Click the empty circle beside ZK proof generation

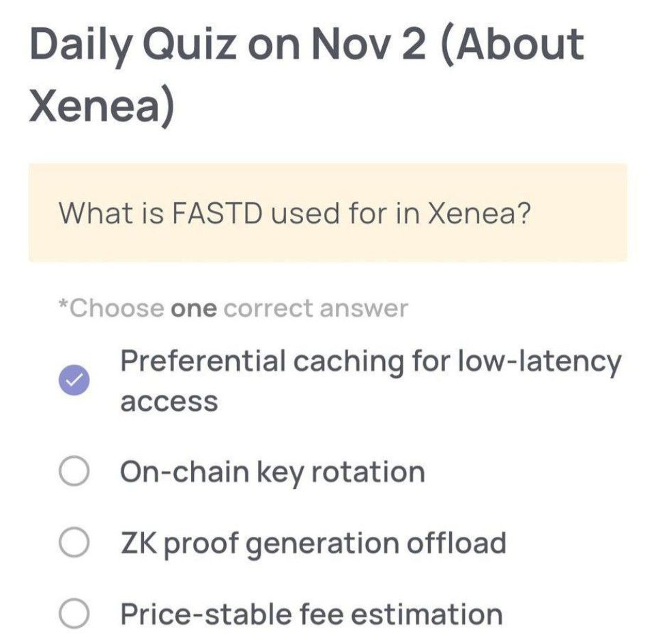click(75, 542)
